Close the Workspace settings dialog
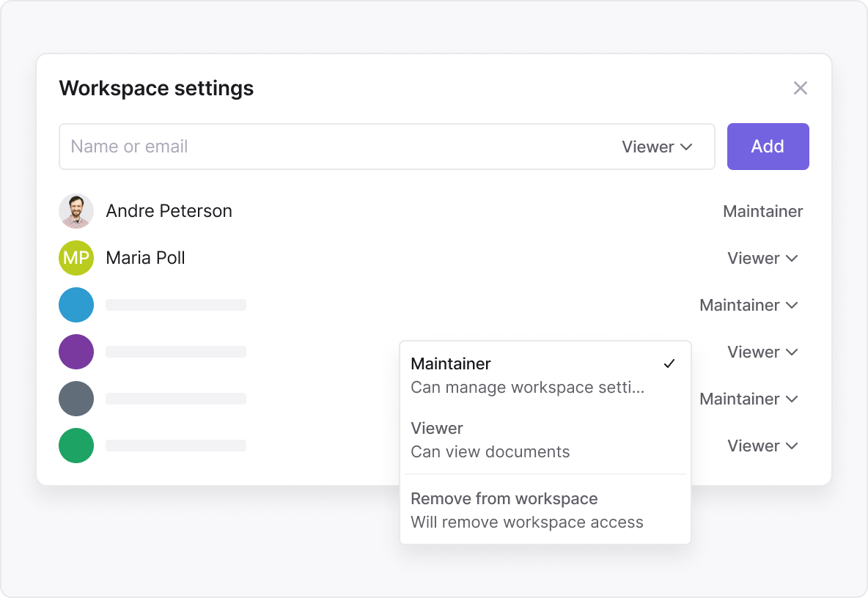The height and width of the screenshot is (598, 868). pyautogui.click(x=800, y=89)
